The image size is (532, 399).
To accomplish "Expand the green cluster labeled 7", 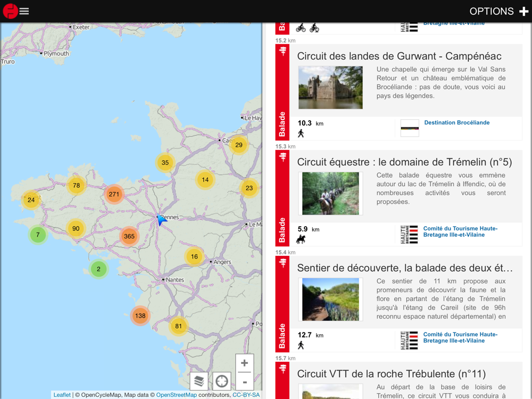I will 38,235.
